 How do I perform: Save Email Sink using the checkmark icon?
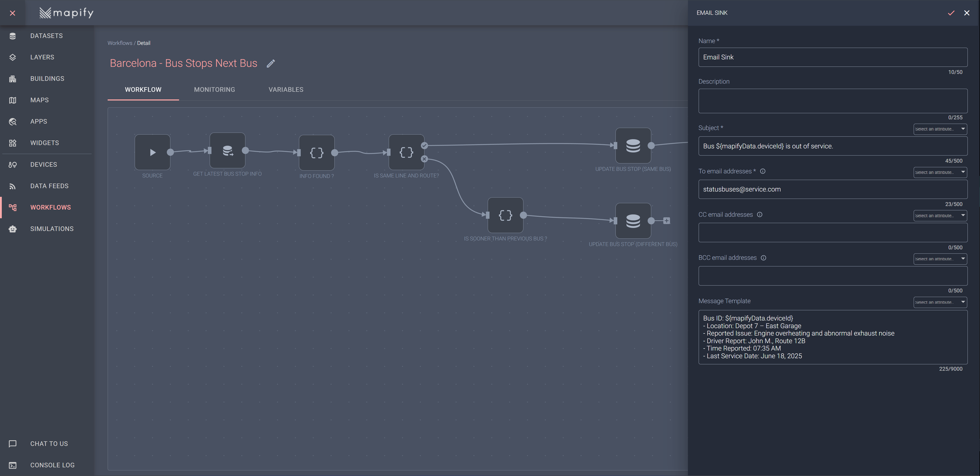click(951, 12)
